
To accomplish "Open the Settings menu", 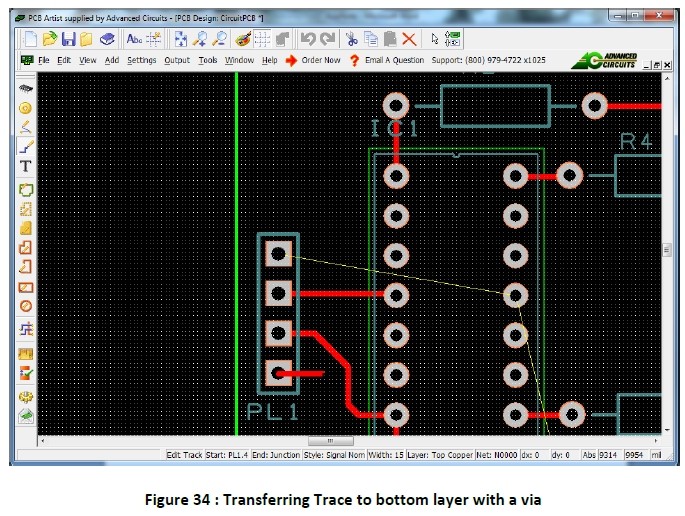I will click(142, 61).
